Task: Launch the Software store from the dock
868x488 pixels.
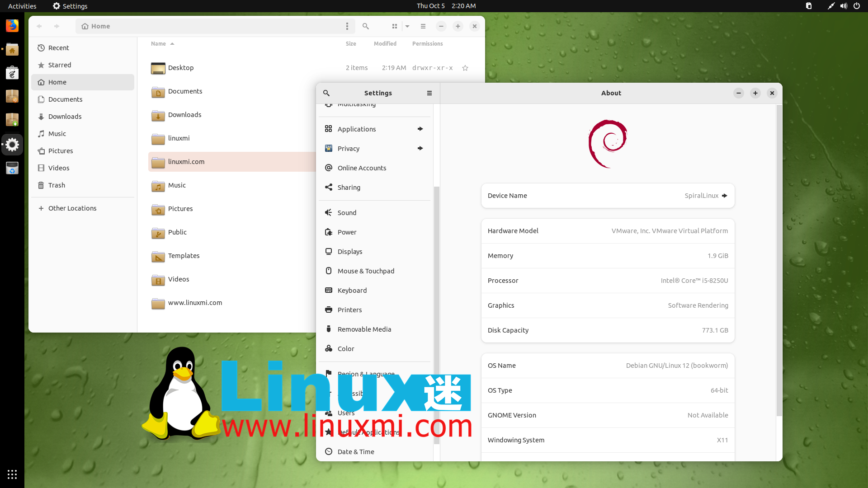Action: tap(12, 73)
